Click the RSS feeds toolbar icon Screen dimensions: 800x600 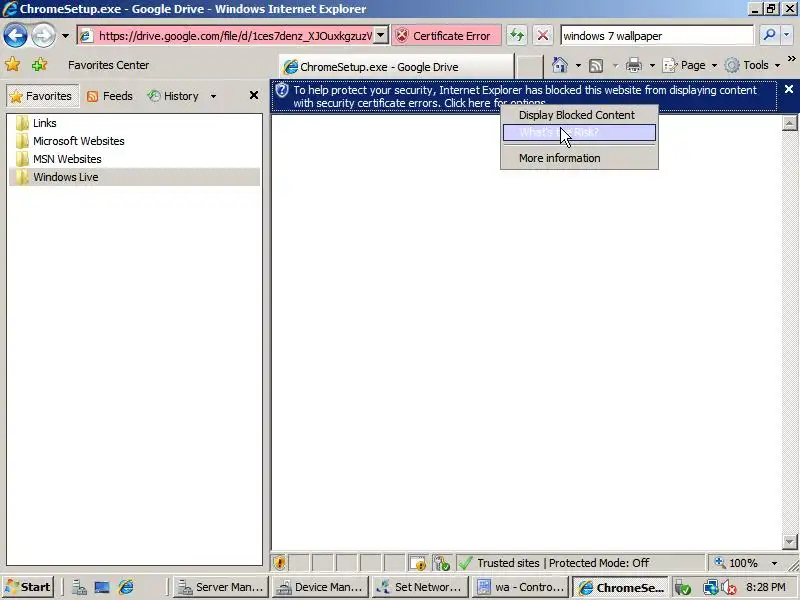point(596,65)
